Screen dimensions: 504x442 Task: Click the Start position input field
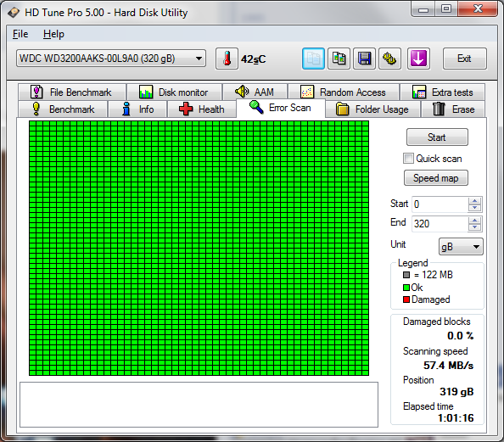(440, 204)
